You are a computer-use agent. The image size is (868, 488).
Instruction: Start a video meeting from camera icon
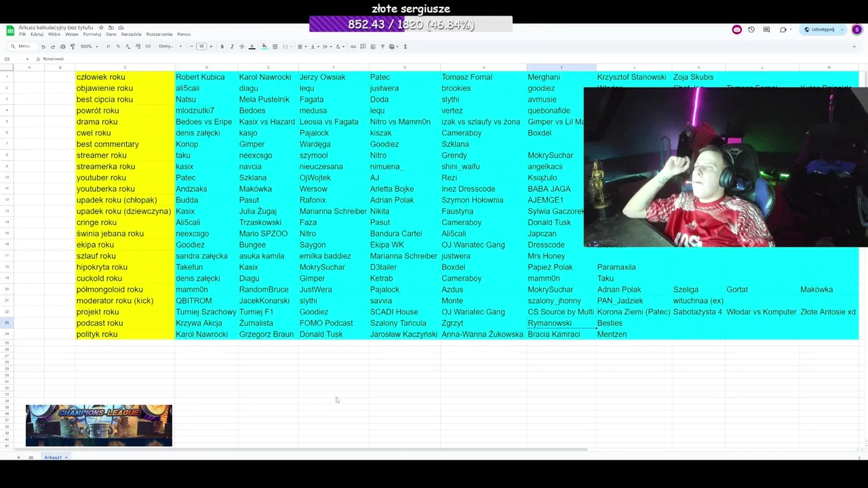(783, 30)
